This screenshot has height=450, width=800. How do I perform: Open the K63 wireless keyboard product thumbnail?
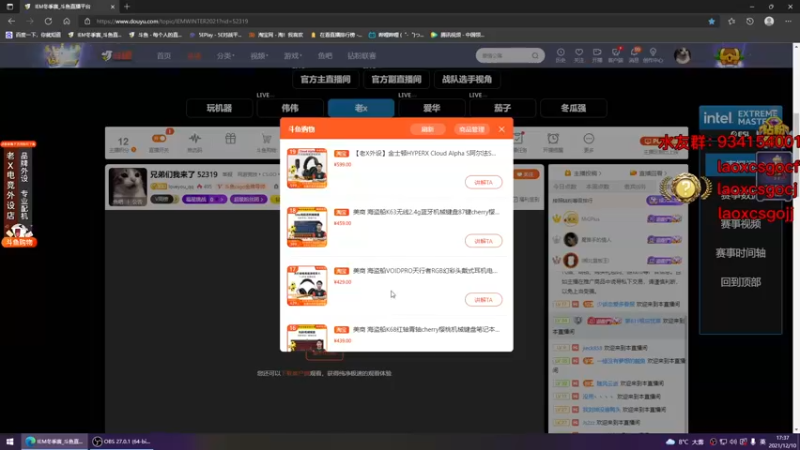307,227
